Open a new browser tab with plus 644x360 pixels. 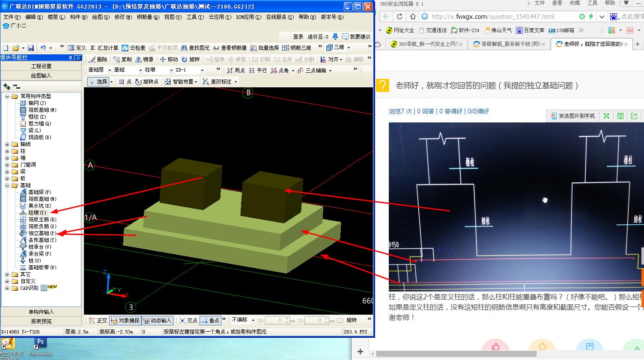pyautogui.click(x=638, y=44)
